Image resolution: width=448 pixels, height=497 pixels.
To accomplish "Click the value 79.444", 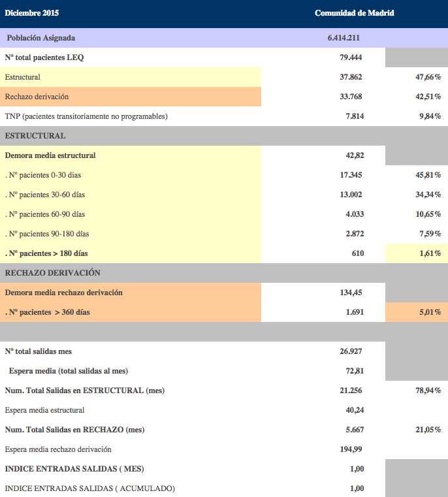I will point(351,57).
